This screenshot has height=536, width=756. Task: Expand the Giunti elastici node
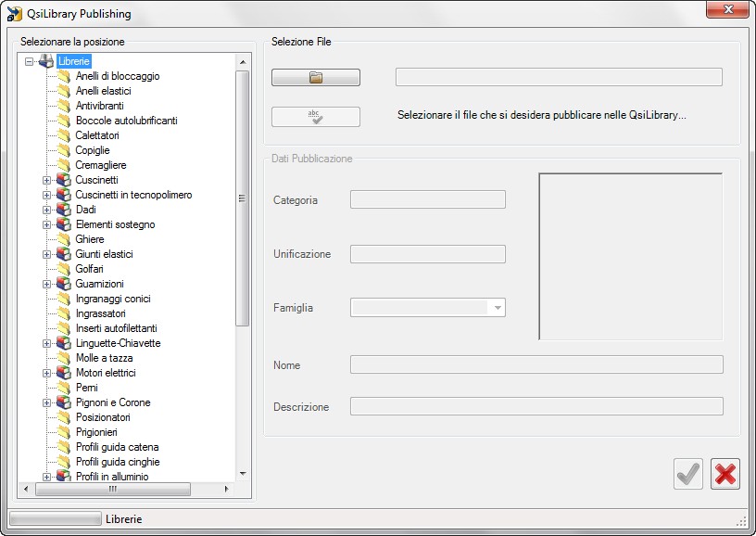coord(46,255)
